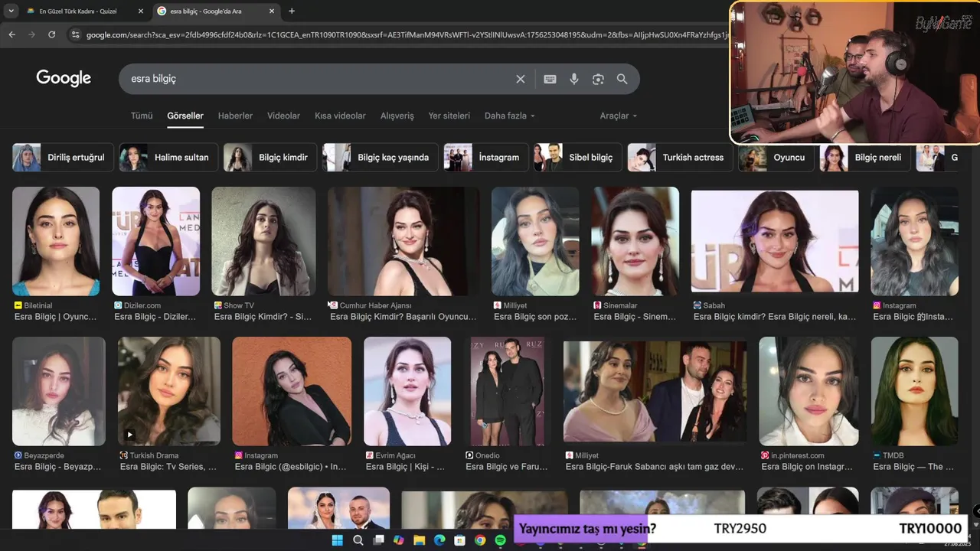Open the 'Esra Bilgiç on Instagr...' Pinterest link

click(x=807, y=467)
